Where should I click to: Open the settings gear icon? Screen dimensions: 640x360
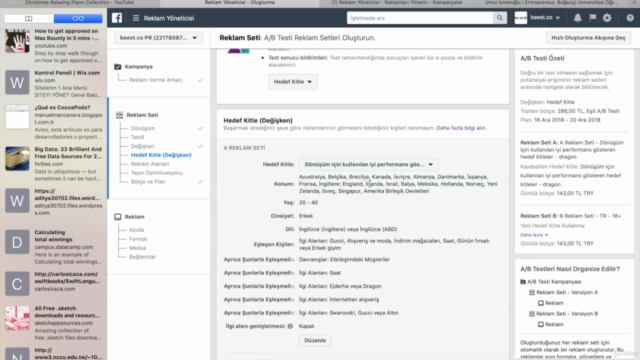coord(607,18)
